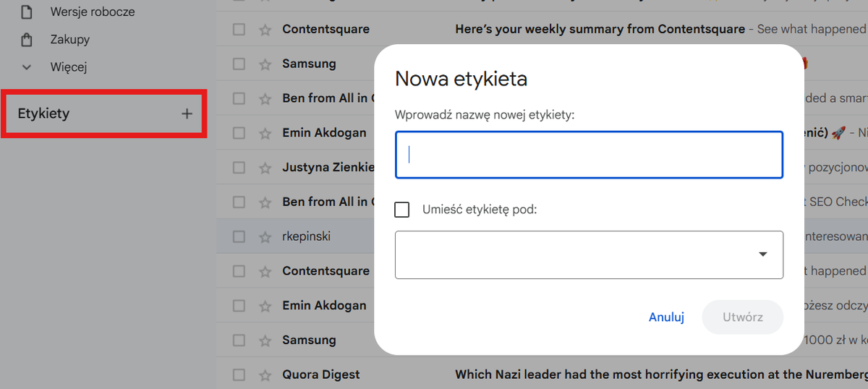The image size is (868, 389).
Task: Select the rkepinski email checkbox
Action: pos(239,236)
